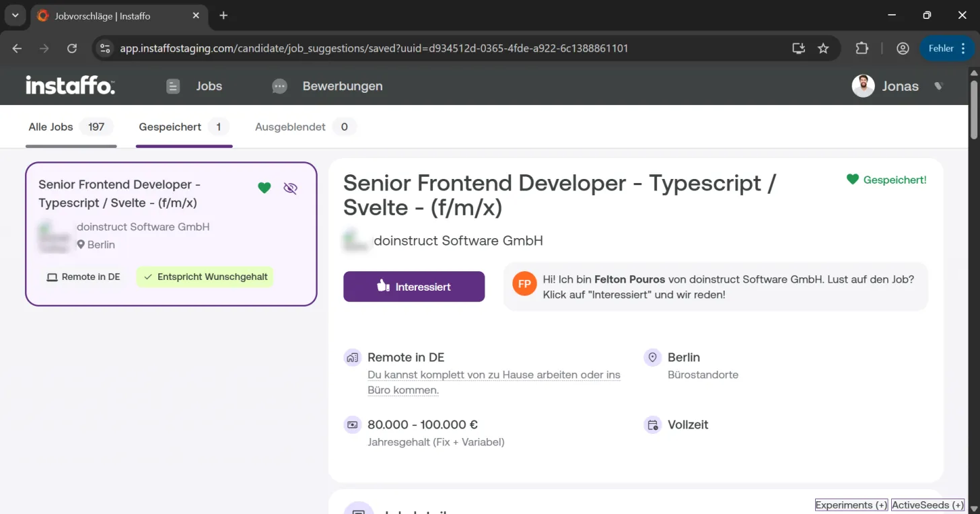Click doinstruct Software GmbH in the job card
The width and height of the screenshot is (980, 514).
tap(143, 227)
